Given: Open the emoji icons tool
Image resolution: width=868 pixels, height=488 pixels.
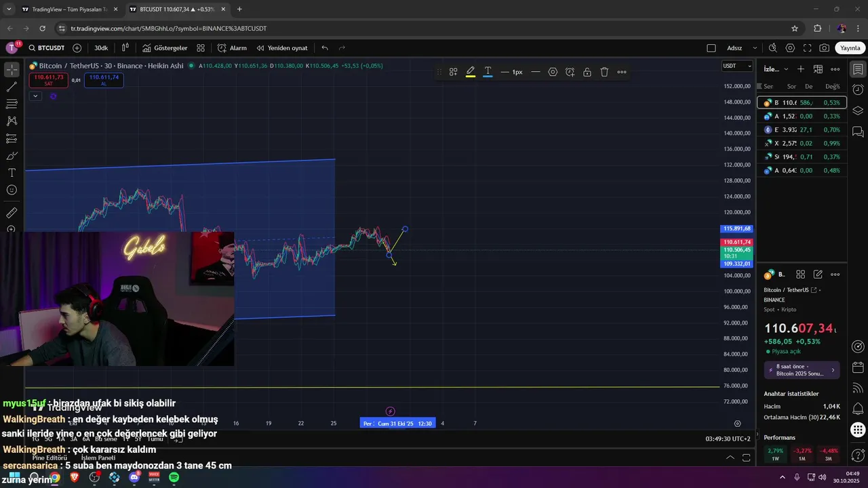Looking at the screenshot, I should coord(12,190).
